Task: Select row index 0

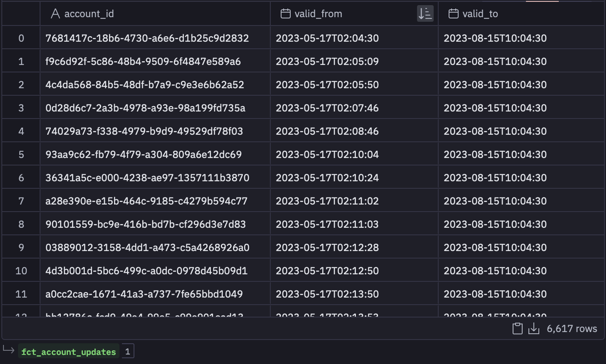Action: point(21,38)
